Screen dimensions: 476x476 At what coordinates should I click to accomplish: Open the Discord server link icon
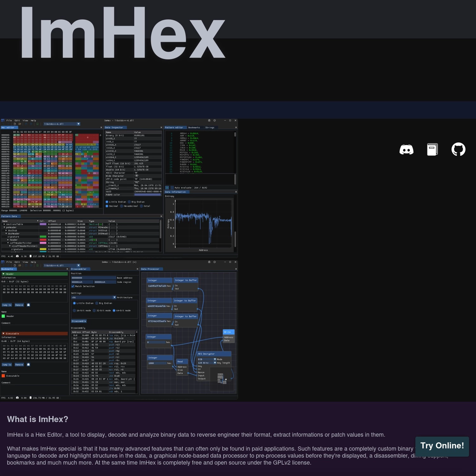pyautogui.click(x=406, y=149)
